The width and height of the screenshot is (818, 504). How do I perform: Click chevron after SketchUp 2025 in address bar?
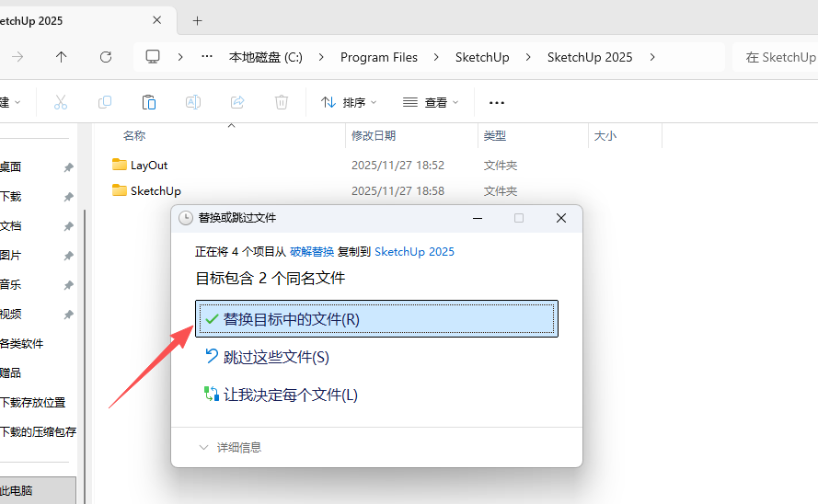(652, 57)
